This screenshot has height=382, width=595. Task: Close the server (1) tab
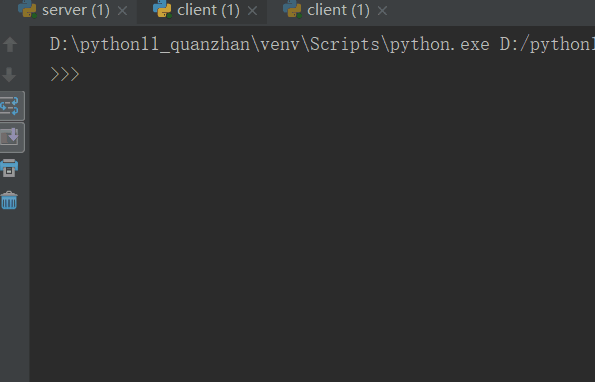pyautogui.click(x=122, y=11)
